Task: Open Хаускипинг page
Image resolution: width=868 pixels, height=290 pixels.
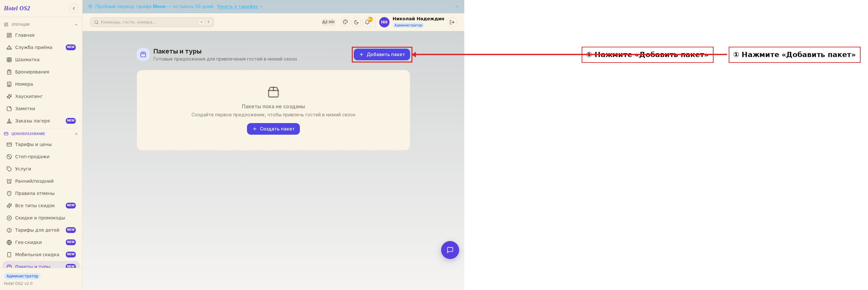Action: (41, 96)
